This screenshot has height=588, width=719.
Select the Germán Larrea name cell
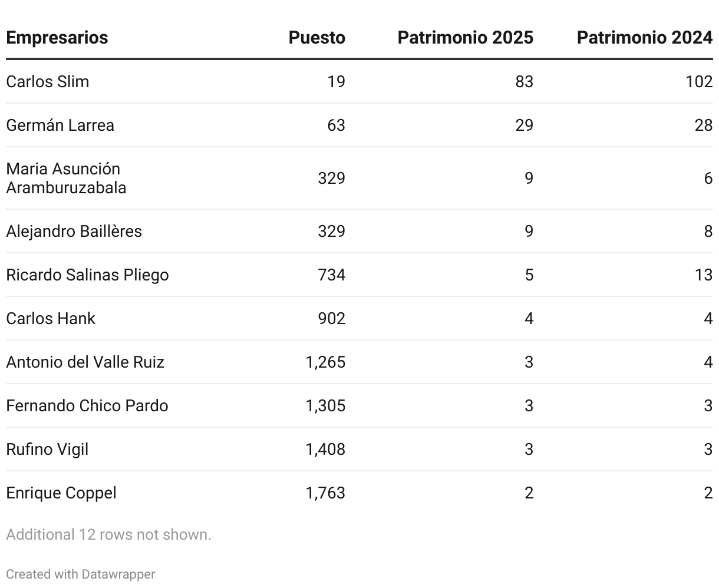(60, 125)
